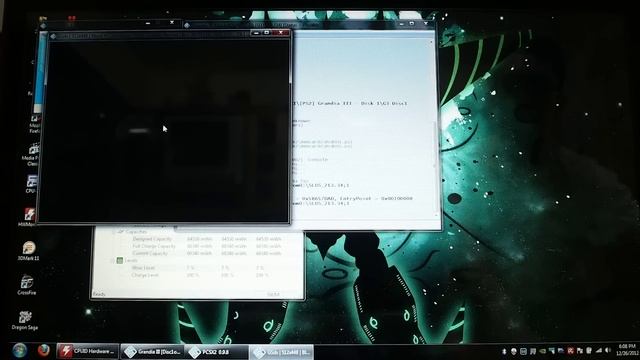Select the Designed Capacity row
Image resolution: width=640 pixels, height=360 pixels.
pyautogui.click(x=207, y=239)
